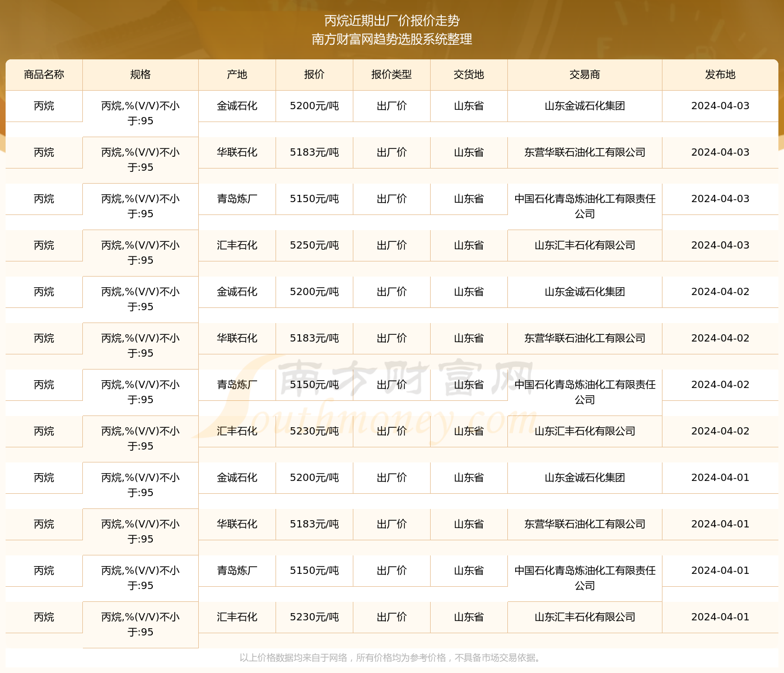Click the 规格 column header
This screenshot has width=784, height=673.
141,74
